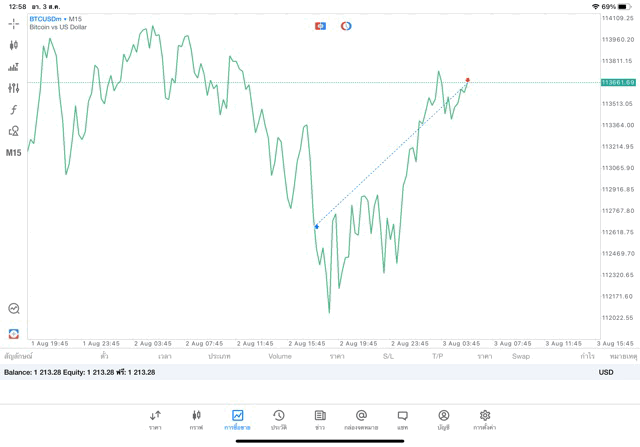Open the indicators function icon
This screenshot has height=447, width=640.
click(x=14, y=110)
